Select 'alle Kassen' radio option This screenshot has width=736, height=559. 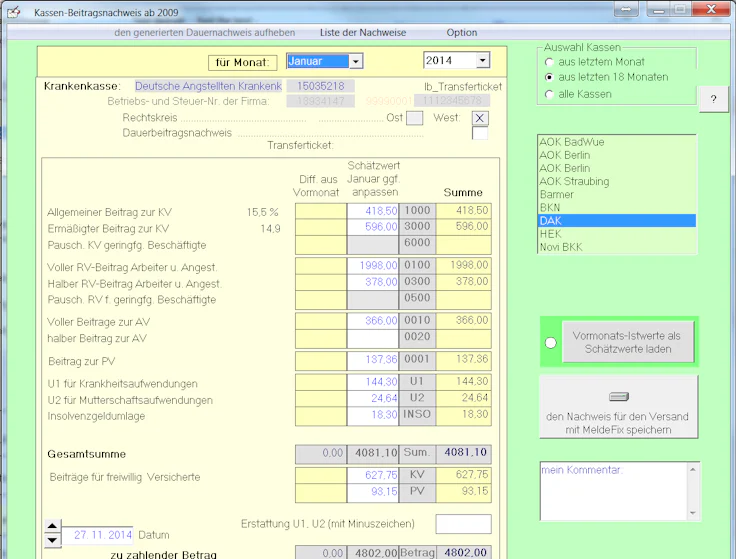point(549,94)
